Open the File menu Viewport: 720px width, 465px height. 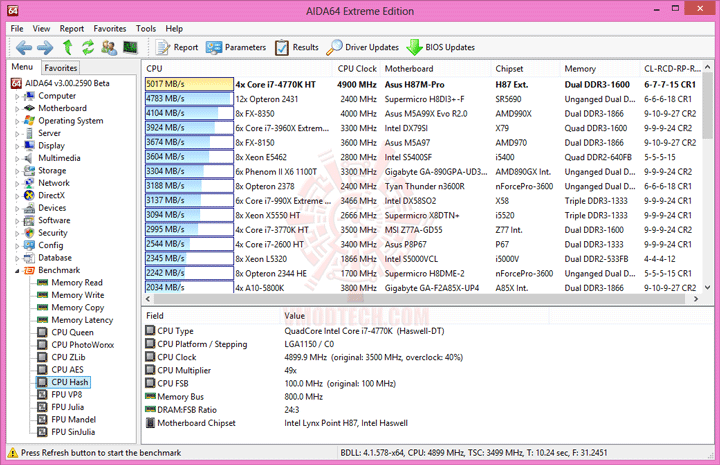17,28
